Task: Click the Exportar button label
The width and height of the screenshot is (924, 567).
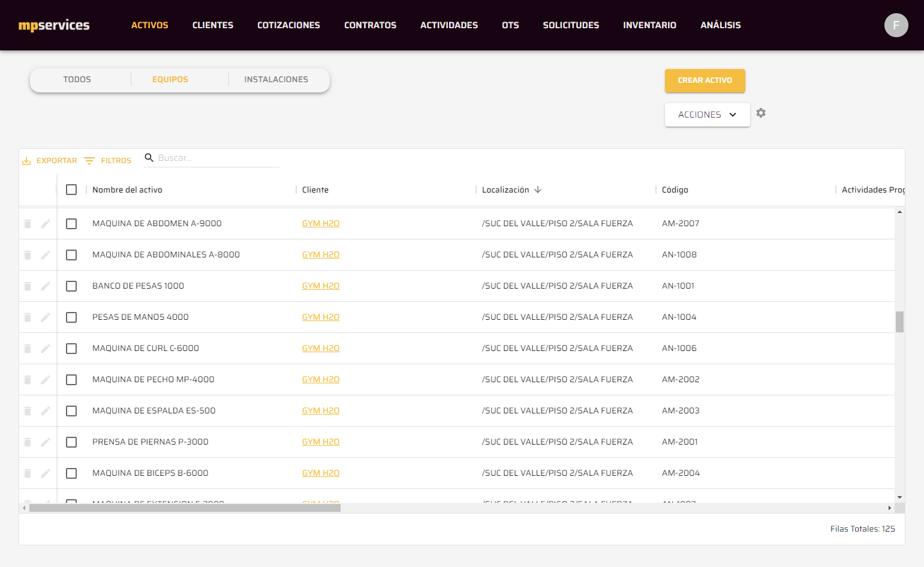Action: coord(57,161)
